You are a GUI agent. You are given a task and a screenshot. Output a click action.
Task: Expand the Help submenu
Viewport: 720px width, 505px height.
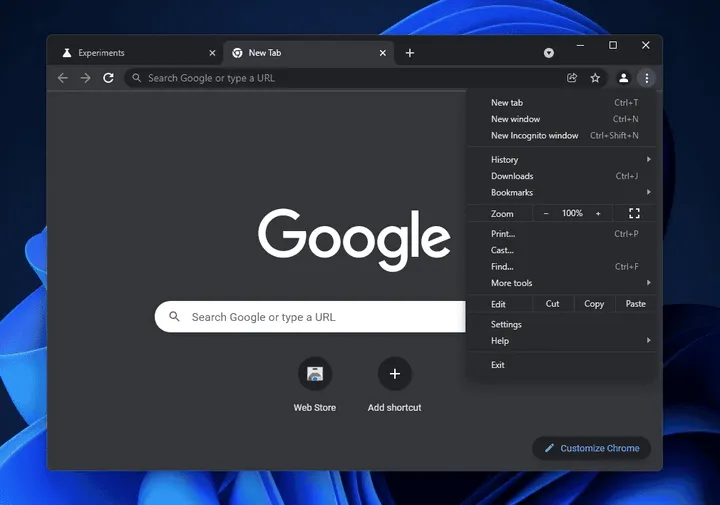tap(562, 341)
